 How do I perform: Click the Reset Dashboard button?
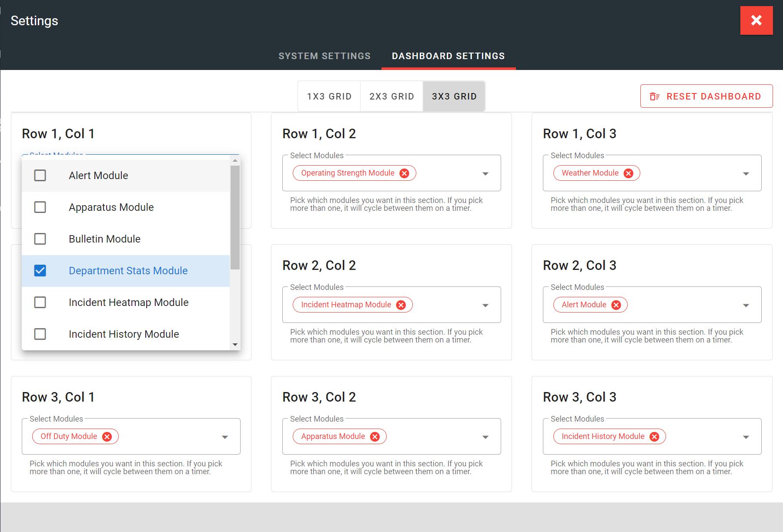(x=706, y=96)
